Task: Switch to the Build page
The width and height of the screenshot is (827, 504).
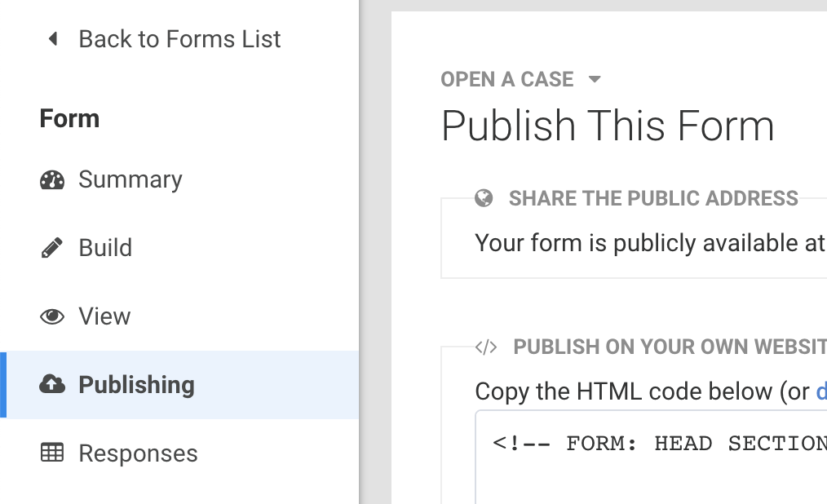Action: (105, 248)
